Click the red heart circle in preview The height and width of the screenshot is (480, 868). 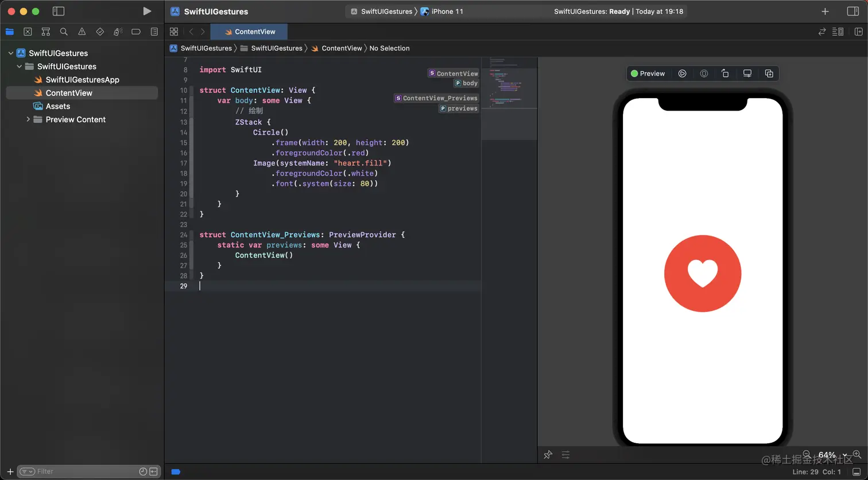(x=703, y=274)
